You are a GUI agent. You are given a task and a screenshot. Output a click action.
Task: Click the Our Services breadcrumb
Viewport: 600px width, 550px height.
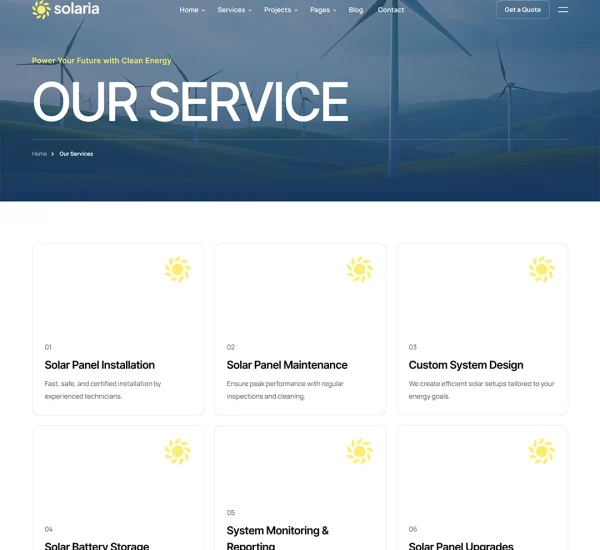point(76,154)
